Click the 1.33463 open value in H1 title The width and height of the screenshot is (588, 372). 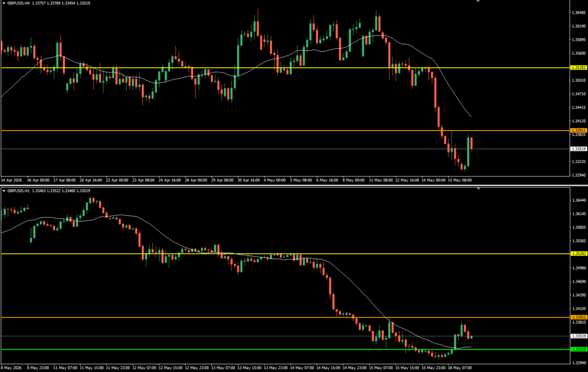tap(38, 191)
